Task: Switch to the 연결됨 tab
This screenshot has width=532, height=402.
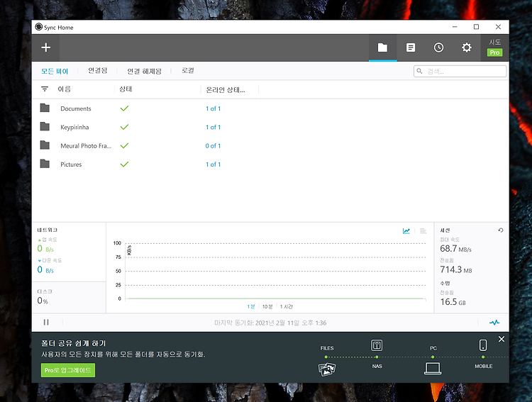Action: [x=98, y=71]
